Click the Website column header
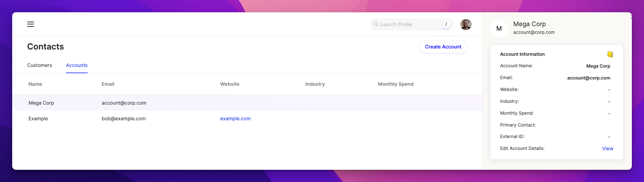This screenshot has width=644, height=182. click(x=230, y=84)
